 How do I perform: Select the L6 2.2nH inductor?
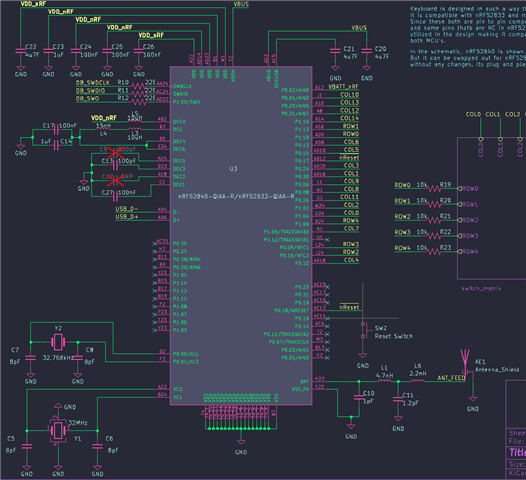click(x=418, y=381)
